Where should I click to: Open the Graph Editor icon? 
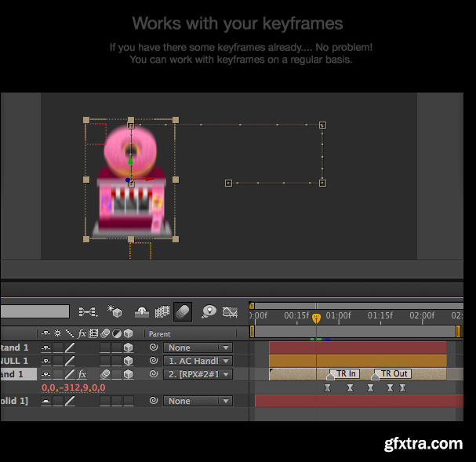[x=230, y=311]
